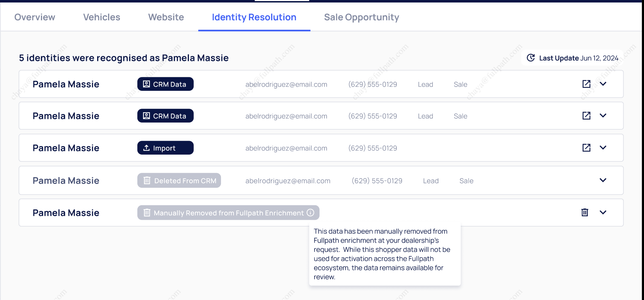Viewport: 644px width, 300px height.
Task: Open the Website tab
Action: tap(166, 17)
